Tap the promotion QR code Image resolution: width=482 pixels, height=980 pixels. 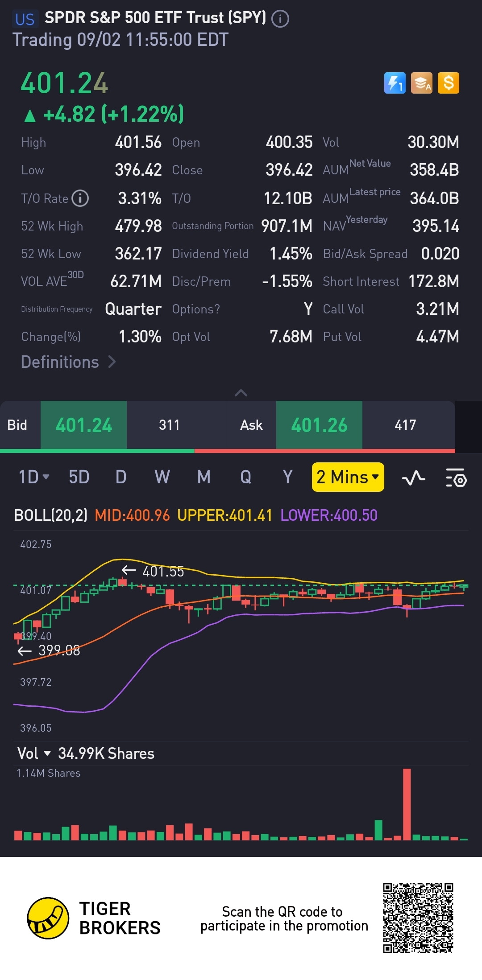418,918
